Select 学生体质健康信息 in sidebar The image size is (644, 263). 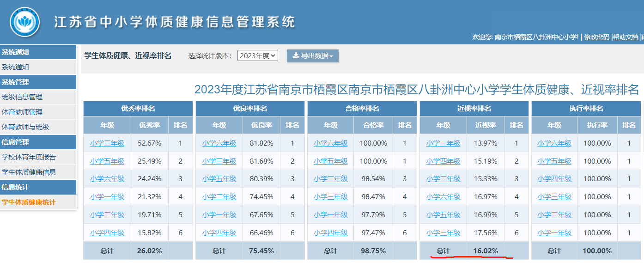(29, 172)
